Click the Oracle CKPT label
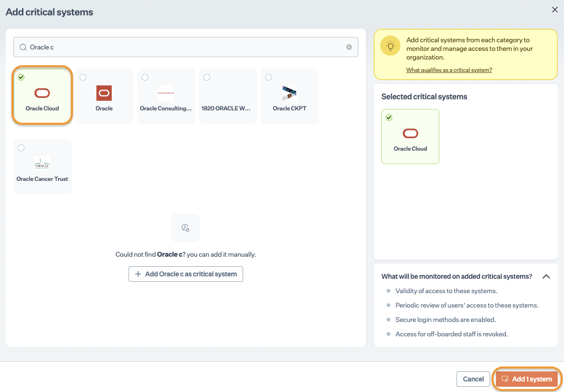564x392 pixels. (290, 108)
